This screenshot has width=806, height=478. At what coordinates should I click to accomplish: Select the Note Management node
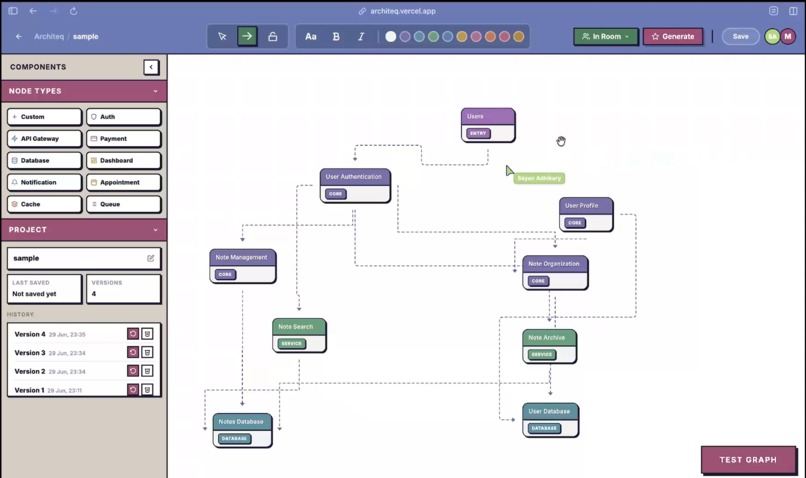(x=243, y=266)
